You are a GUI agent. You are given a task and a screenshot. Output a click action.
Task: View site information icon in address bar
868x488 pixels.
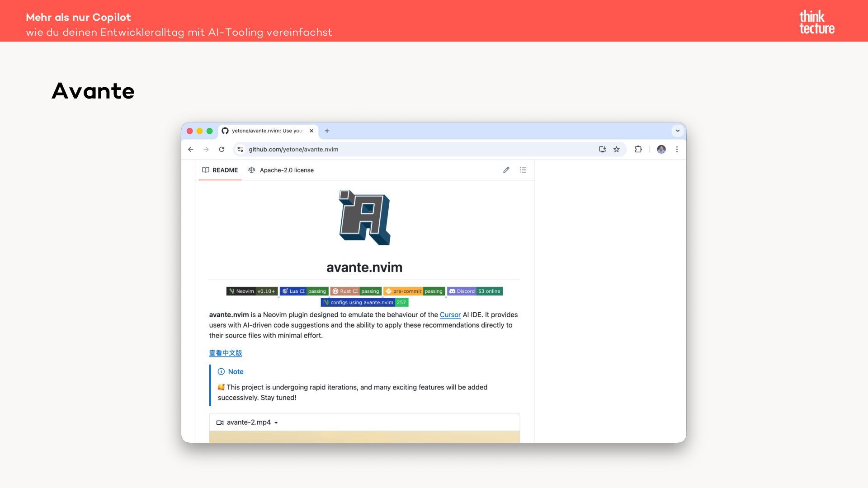point(240,150)
